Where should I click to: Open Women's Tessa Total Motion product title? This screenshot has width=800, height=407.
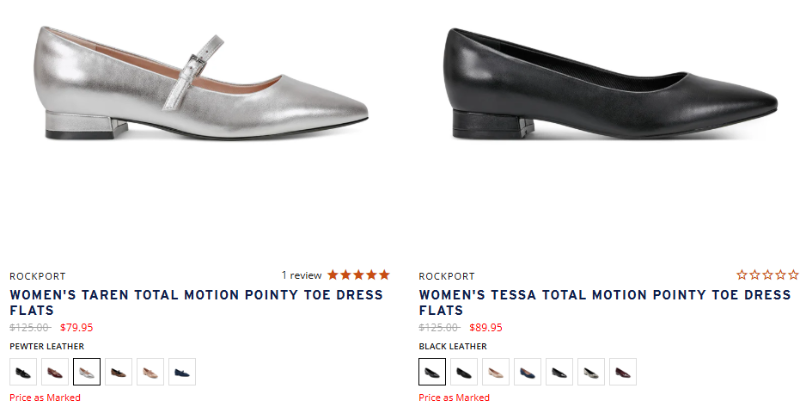tap(605, 303)
